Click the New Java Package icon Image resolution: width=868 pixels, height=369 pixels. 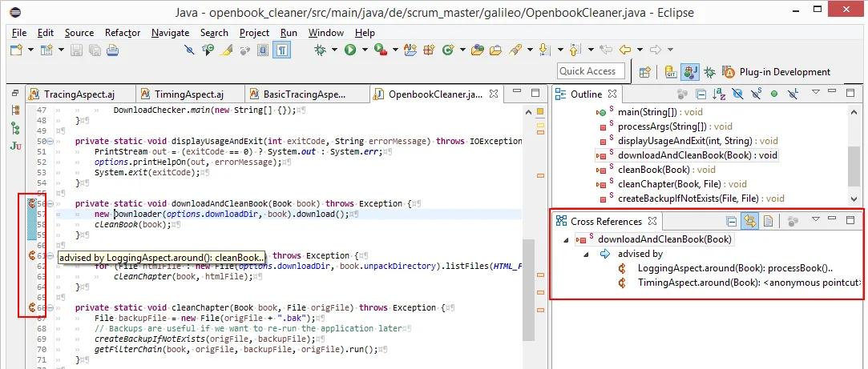[429, 50]
